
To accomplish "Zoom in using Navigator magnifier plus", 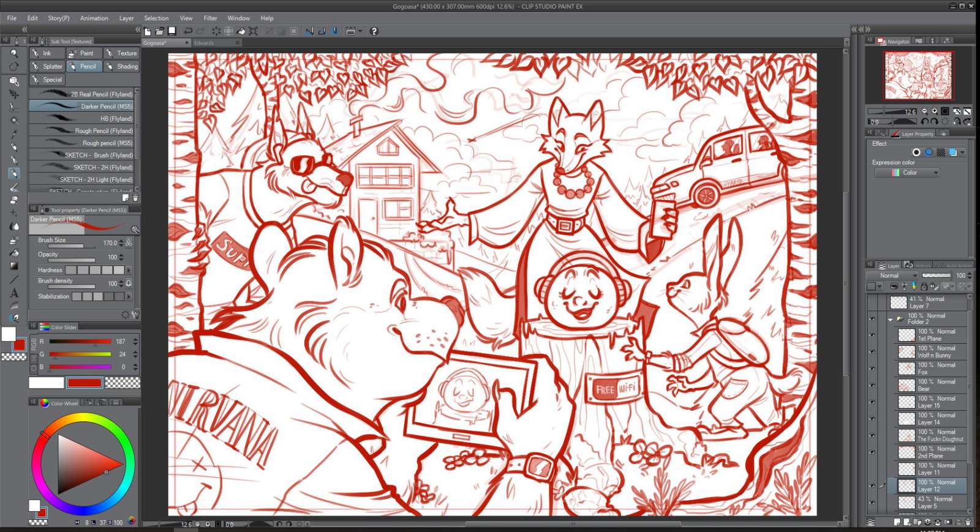I will point(935,111).
